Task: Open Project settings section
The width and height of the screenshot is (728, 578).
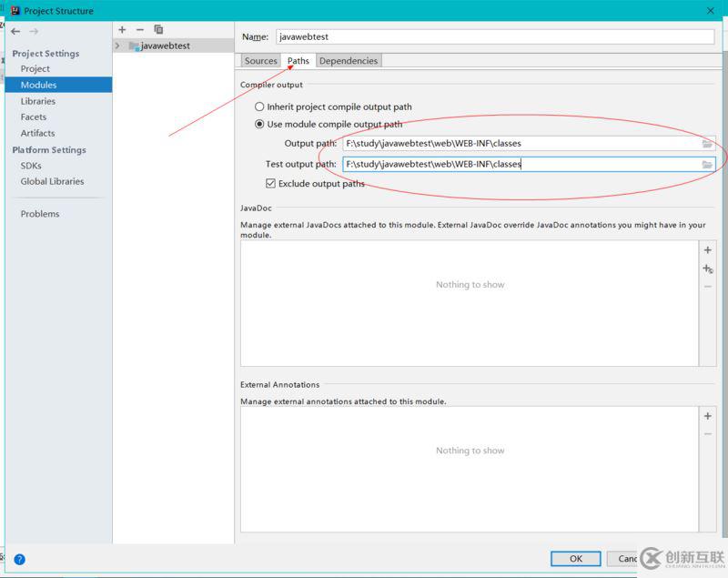Action: tap(35, 68)
